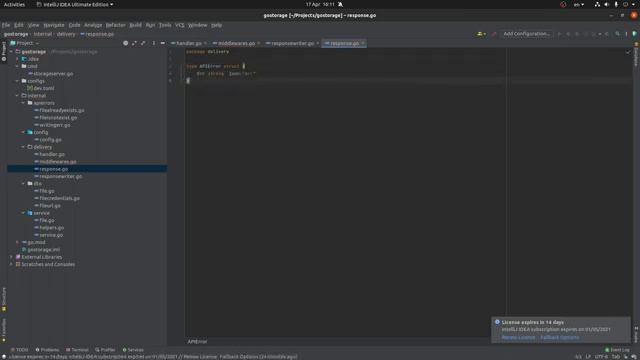Open the Problems tool window
Viewport: 640px width, 360px height.
tap(47, 350)
